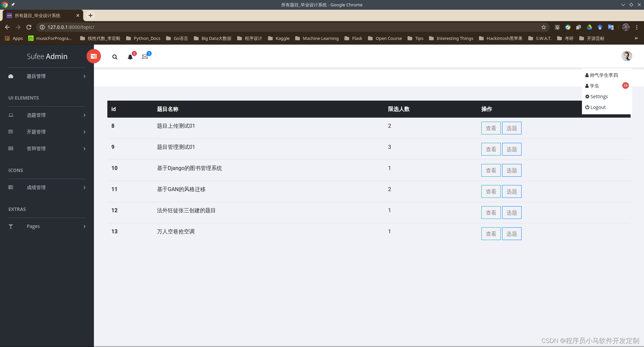Click the table icon beside 开题管理

pos(11,132)
